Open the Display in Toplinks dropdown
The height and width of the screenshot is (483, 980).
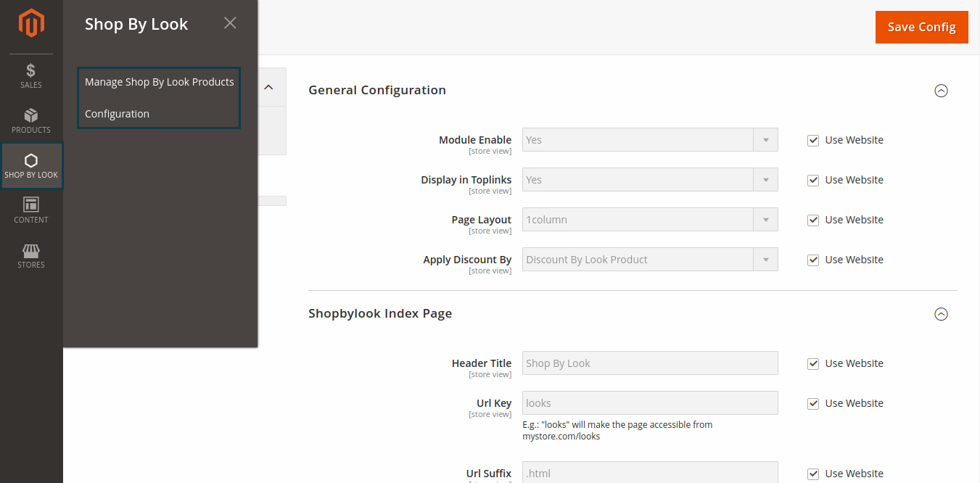pos(650,180)
